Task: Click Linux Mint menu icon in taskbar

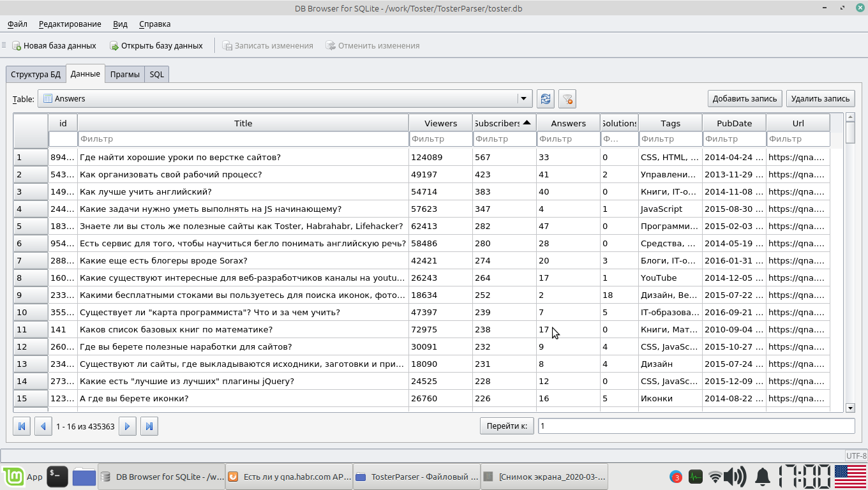Action: pyautogui.click(x=13, y=477)
